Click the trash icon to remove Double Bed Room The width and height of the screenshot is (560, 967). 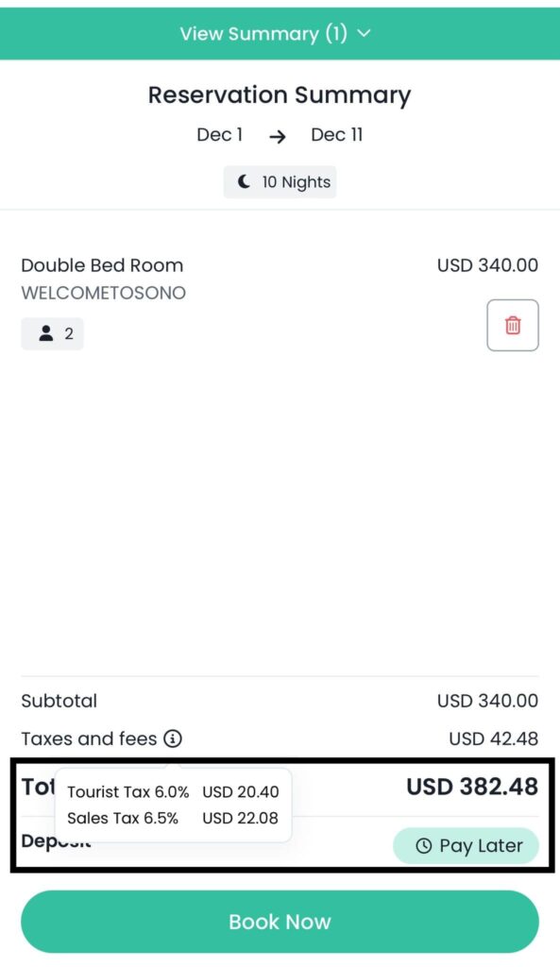pos(512,325)
